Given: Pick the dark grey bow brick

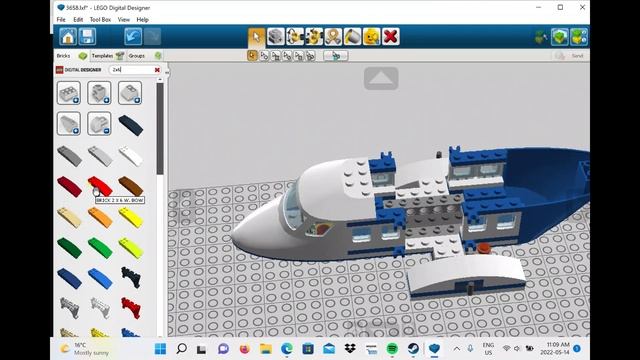Looking at the screenshot, I should [69, 156].
